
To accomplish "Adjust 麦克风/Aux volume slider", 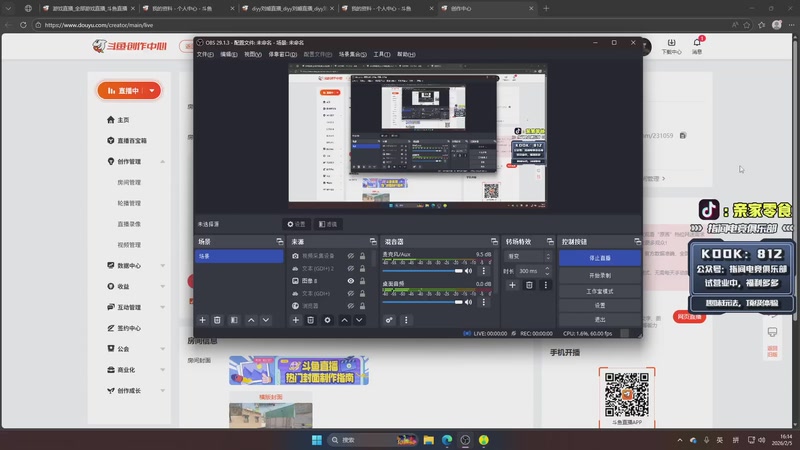I will 422,271.
